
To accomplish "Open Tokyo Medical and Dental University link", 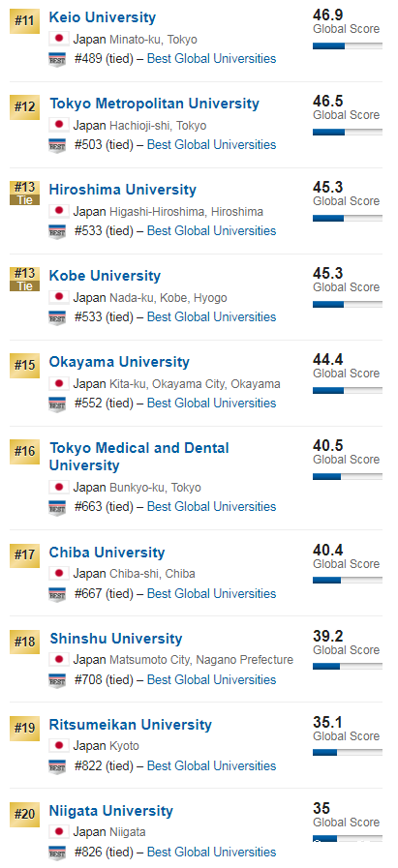I will (x=139, y=457).
